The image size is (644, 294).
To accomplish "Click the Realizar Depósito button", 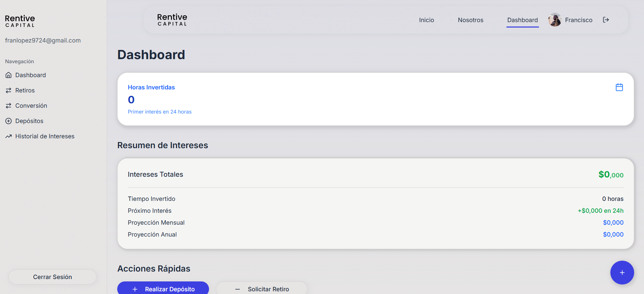I will coord(163,288).
